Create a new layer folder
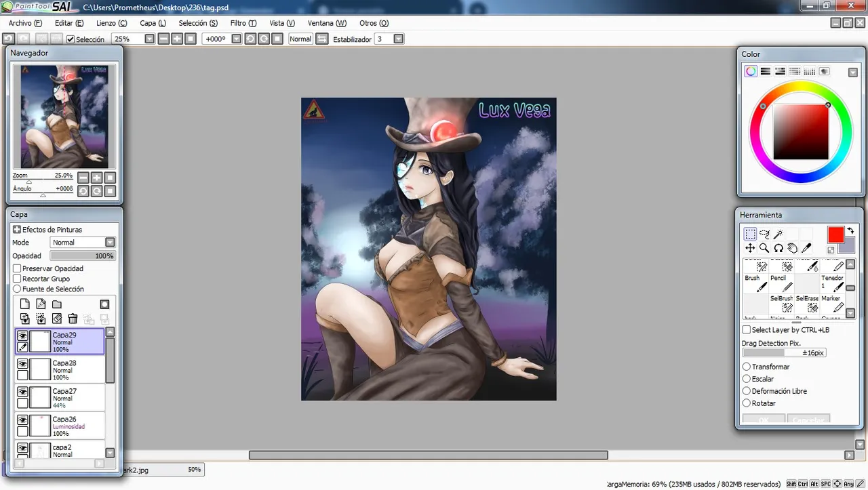The image size is (868, 490). point(57,304)
